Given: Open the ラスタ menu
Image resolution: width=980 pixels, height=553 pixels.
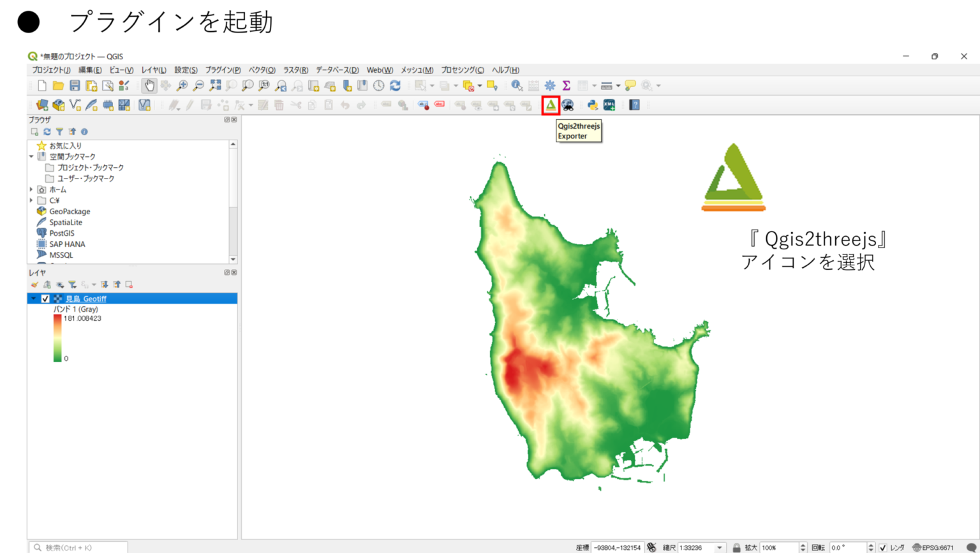Looking at the screenshot, I should [x=296, y=70].
